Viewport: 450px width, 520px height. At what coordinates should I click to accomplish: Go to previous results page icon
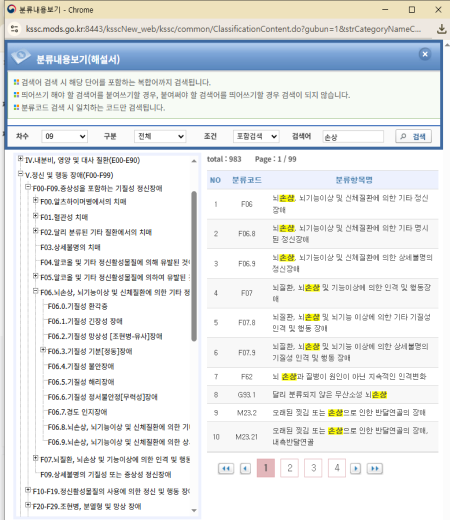pyautogui.click(x=245, y=468)
